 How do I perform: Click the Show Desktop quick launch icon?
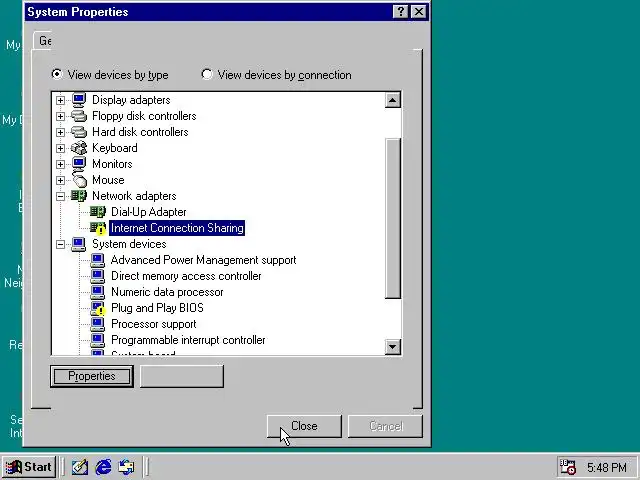pos(80,467)
